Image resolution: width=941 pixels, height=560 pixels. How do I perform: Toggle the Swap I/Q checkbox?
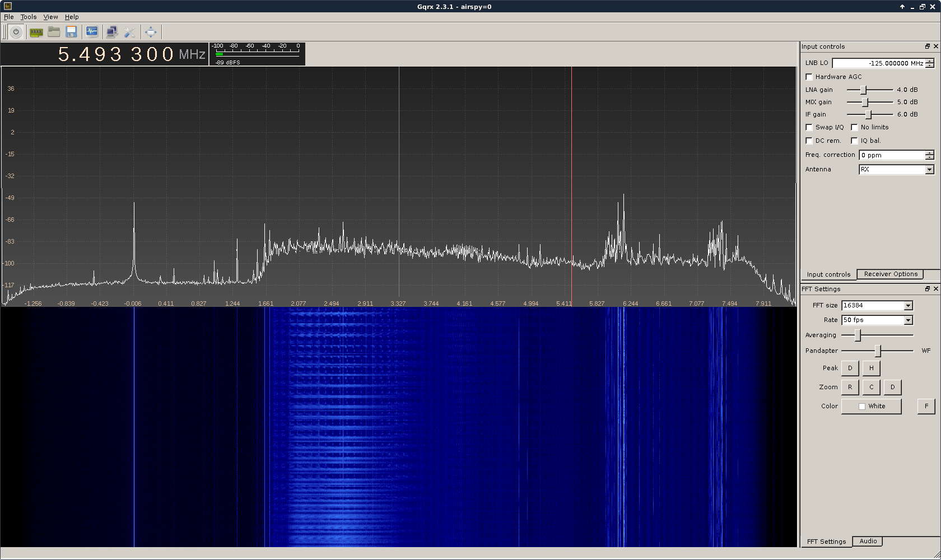[x=809, y=127]
